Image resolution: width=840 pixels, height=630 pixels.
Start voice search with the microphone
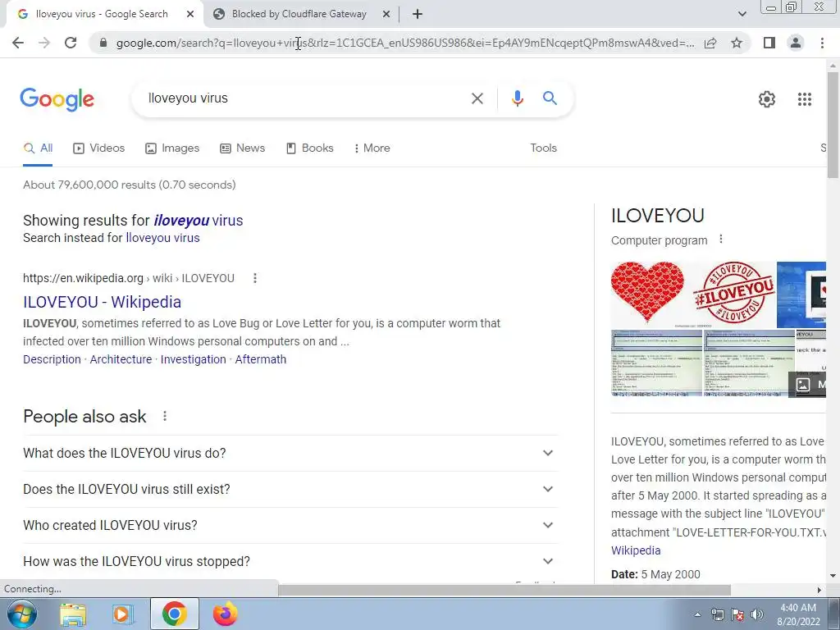pyautogui.click(x=517, y=98)
